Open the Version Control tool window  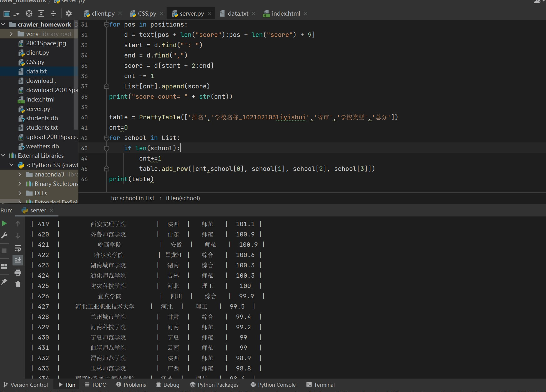point(26,385)
